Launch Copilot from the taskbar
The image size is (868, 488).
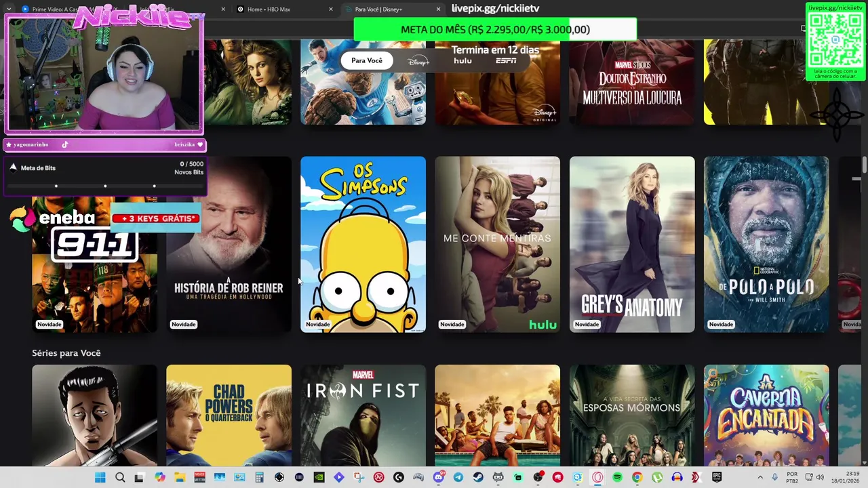(x=160, y=477)
